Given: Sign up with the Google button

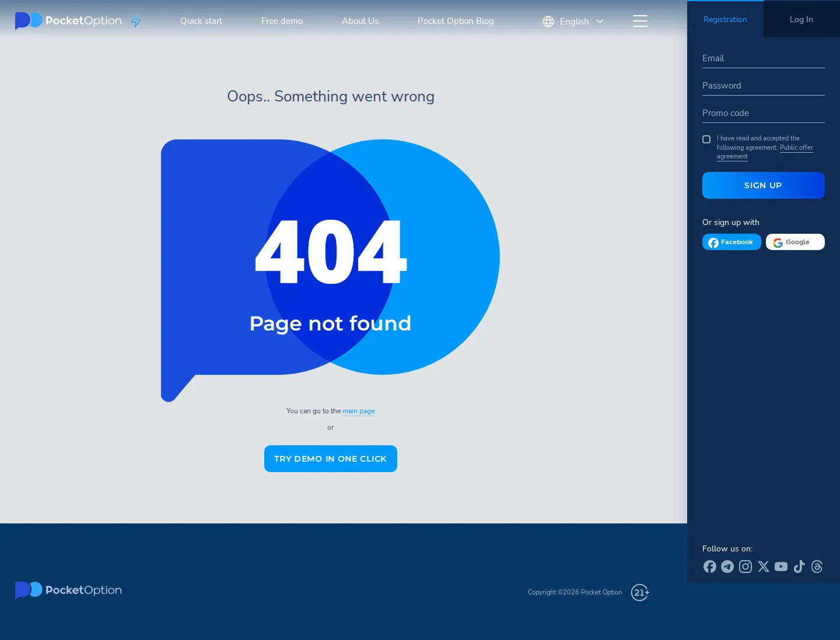Looking at the screenshot, I should (x=795, y=242).
